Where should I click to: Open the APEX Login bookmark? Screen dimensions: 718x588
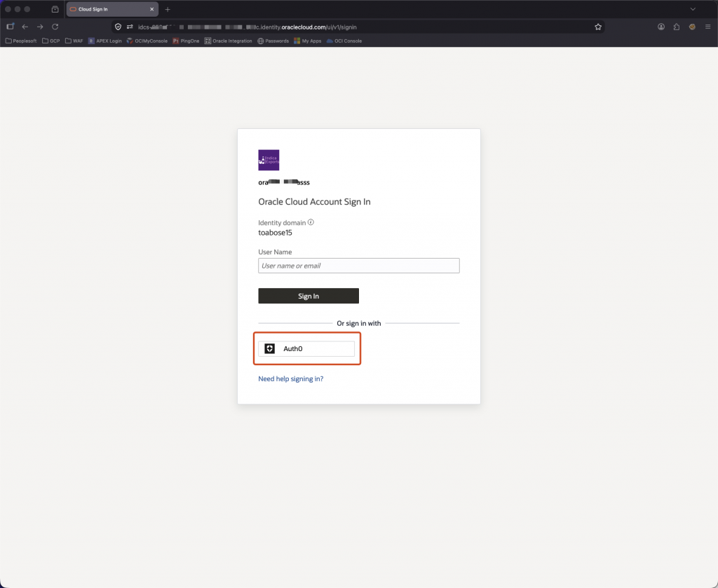point(105,41)
